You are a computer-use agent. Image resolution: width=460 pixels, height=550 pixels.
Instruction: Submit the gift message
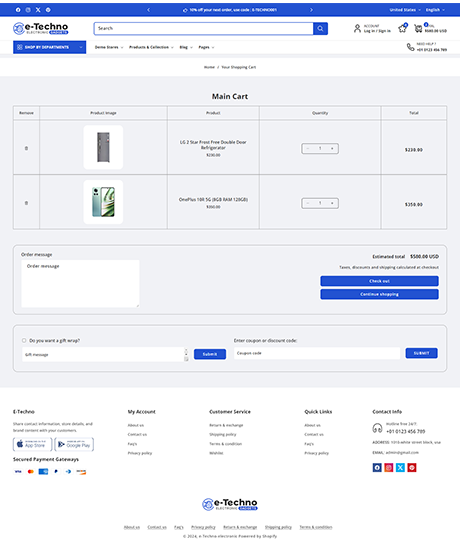click(210, 354)
